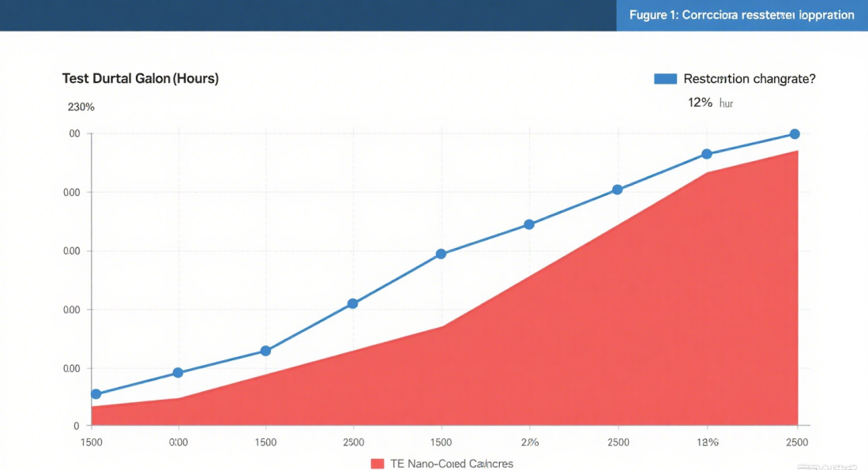This screenshot has width=868, height=470.
Task: Click blue data point above 2% axis label
Action: [x=529, y=224]
